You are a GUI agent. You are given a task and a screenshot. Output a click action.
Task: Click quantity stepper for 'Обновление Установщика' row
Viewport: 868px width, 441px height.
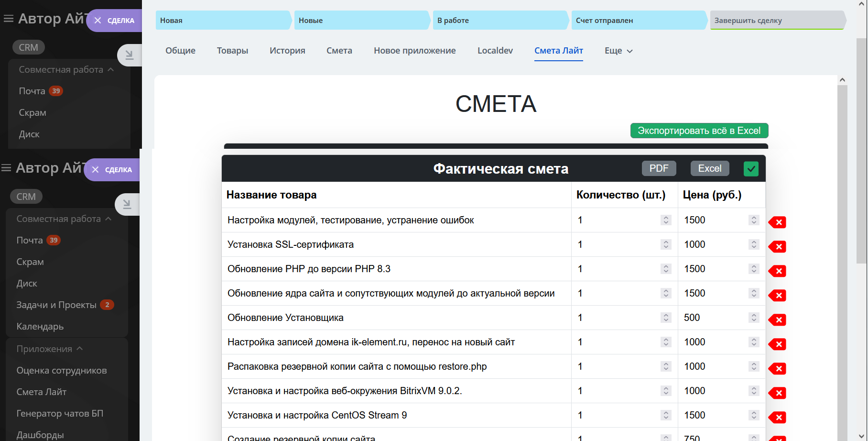pyautogui.click(x=666, y=318)
